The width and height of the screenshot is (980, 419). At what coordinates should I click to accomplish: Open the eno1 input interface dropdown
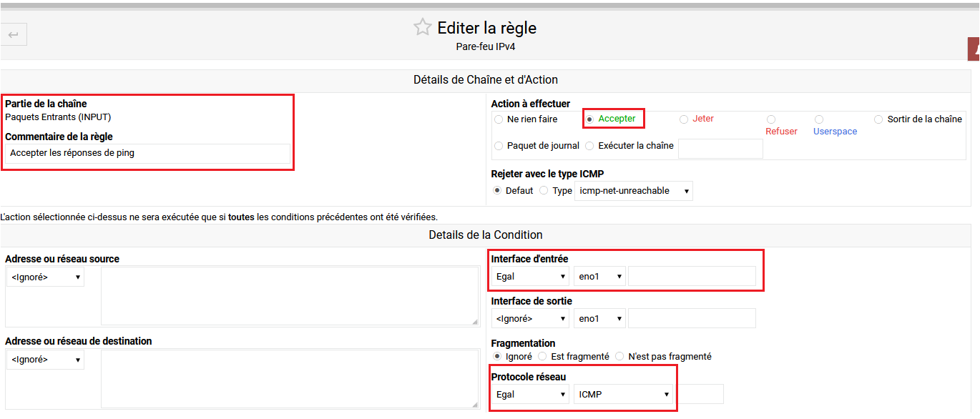(x=599, y=275)
